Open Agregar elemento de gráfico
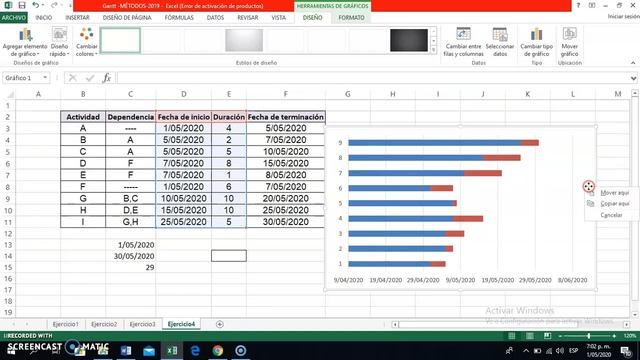This screenshot has height=360, width=640. pos(25,42)
